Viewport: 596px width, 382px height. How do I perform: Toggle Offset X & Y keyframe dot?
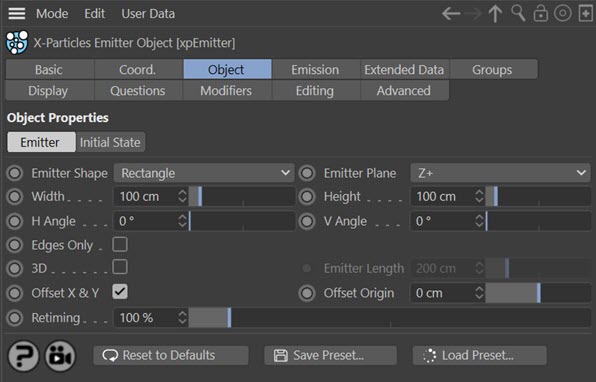(15, 293)
